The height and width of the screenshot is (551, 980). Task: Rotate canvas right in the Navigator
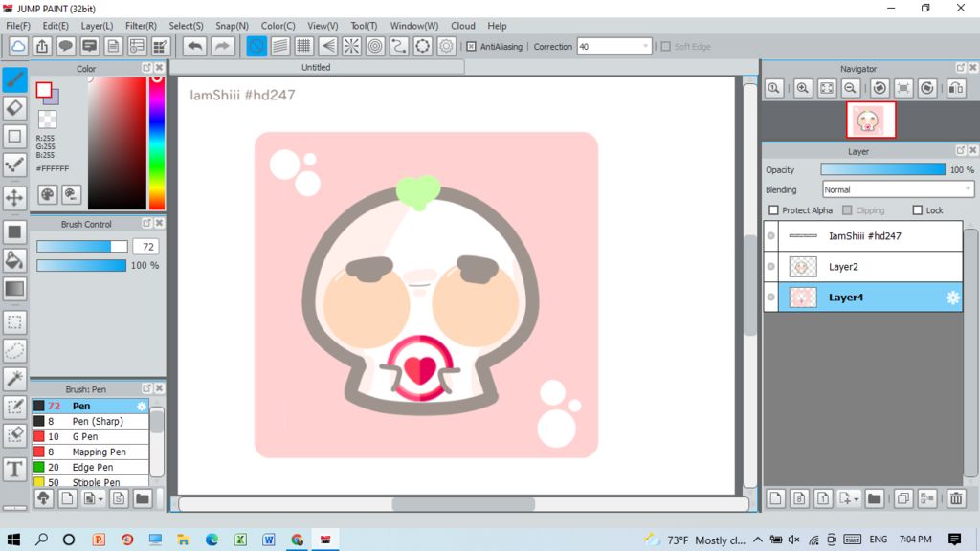pyautogui.click(x=926, y=88)
